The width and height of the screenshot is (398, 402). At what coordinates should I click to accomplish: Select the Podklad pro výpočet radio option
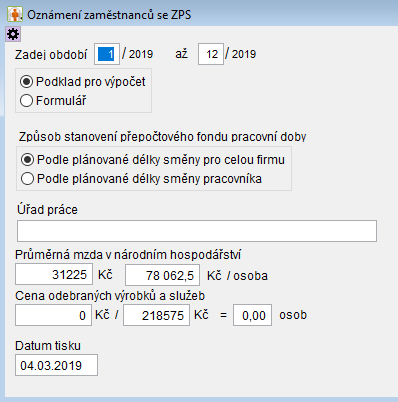pyautogui.click(x=83, y=82)
